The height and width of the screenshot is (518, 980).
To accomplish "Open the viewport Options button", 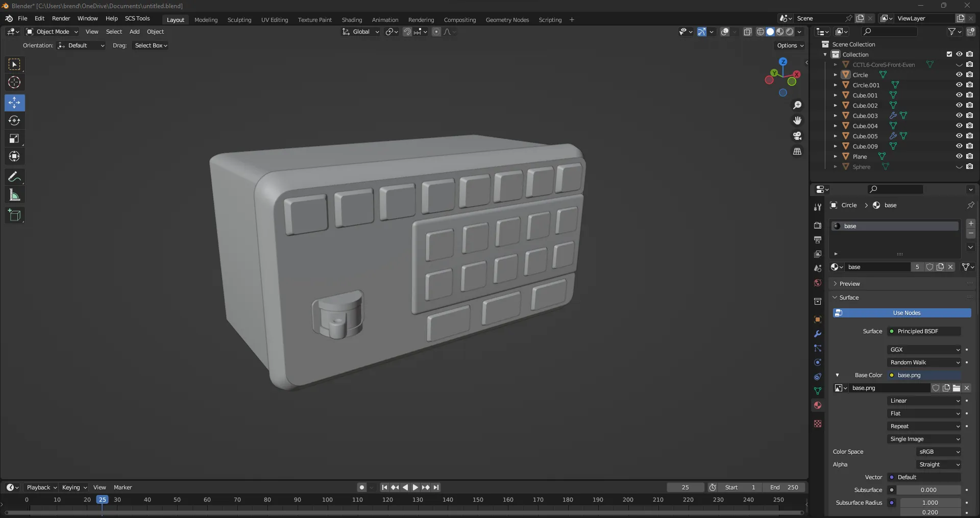I will 790,45.
